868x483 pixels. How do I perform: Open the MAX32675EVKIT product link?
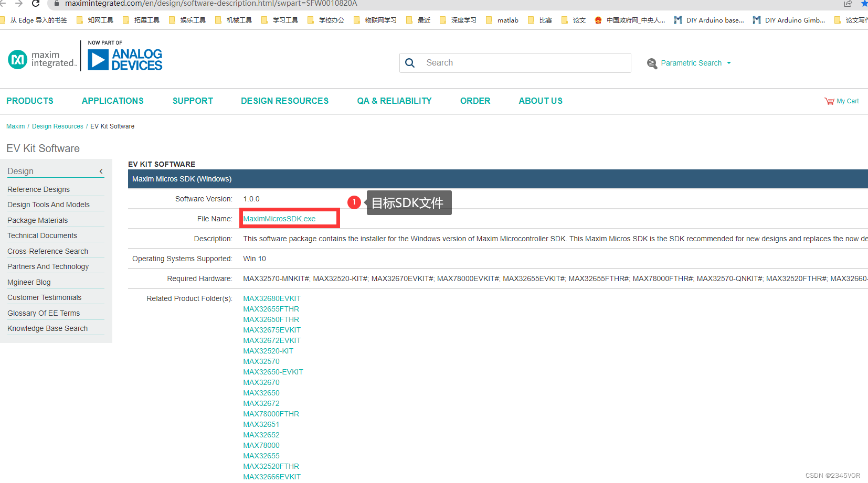coord(272,330)
